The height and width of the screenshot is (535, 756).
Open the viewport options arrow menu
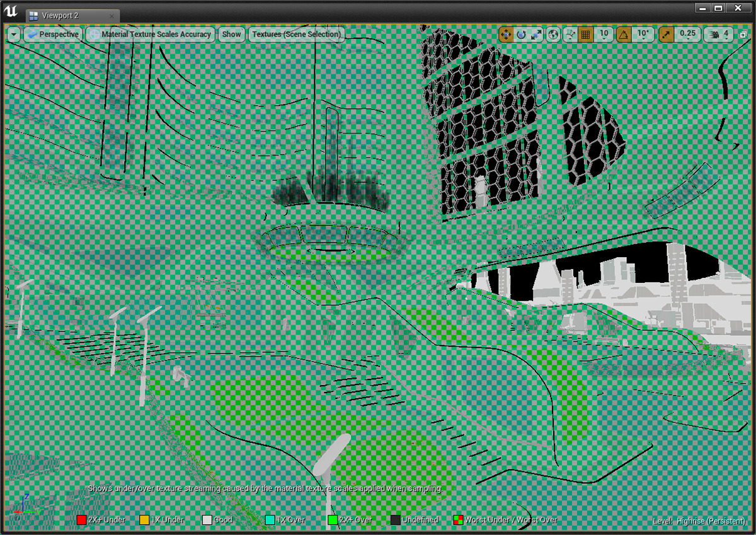coord(13,35)
